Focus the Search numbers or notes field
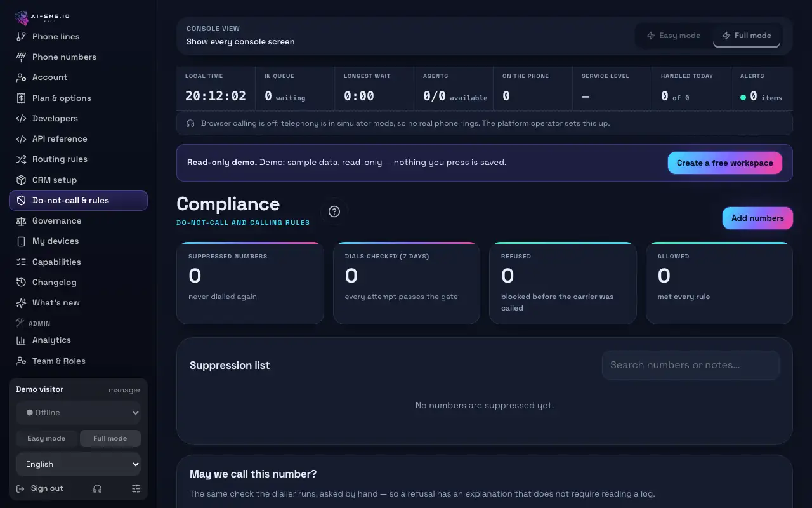The width and height of the screenshot is (812, 508). point(690,365)
